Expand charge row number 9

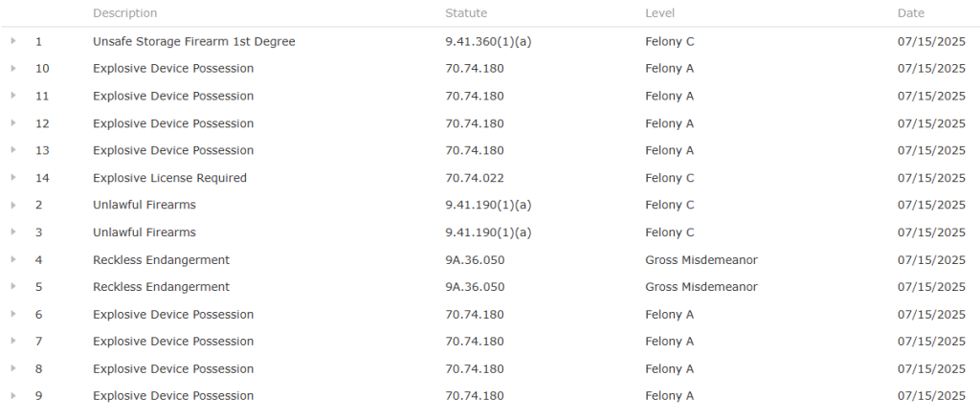point(13,396)
